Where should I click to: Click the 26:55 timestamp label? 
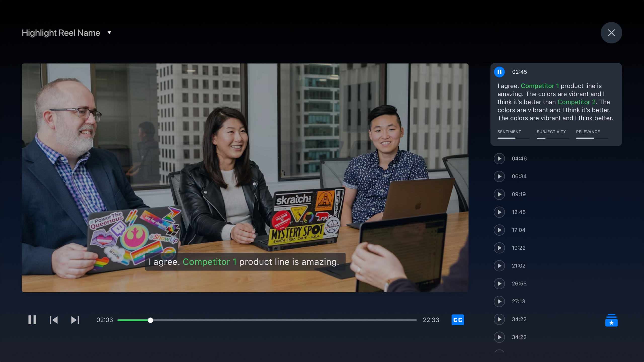[x=519, y=284]
